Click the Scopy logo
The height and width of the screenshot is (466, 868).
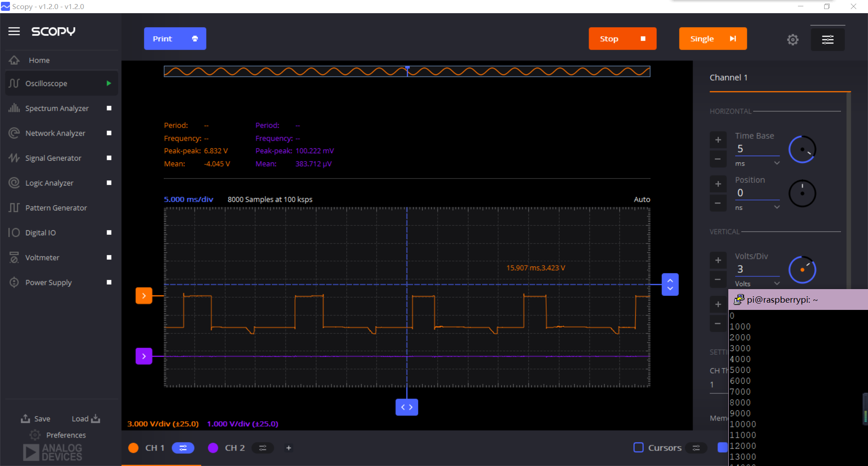[x=53, y=31]
